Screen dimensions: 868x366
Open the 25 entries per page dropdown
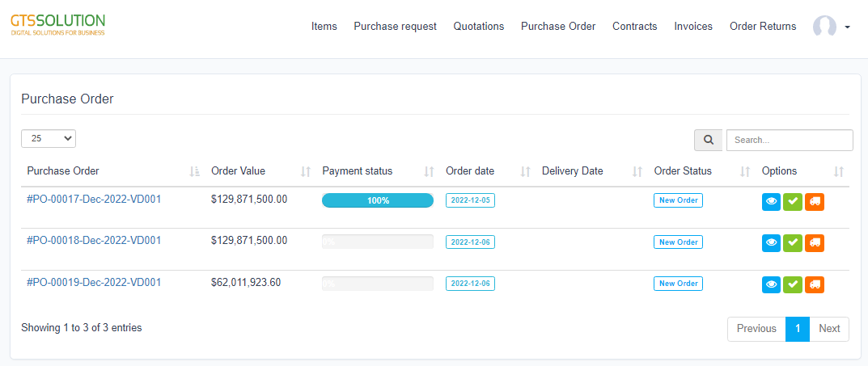tap(49, 139)
